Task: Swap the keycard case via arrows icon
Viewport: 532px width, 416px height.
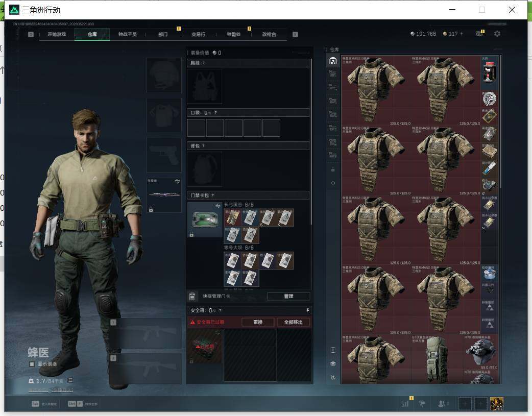Action: tap(218, 206)
